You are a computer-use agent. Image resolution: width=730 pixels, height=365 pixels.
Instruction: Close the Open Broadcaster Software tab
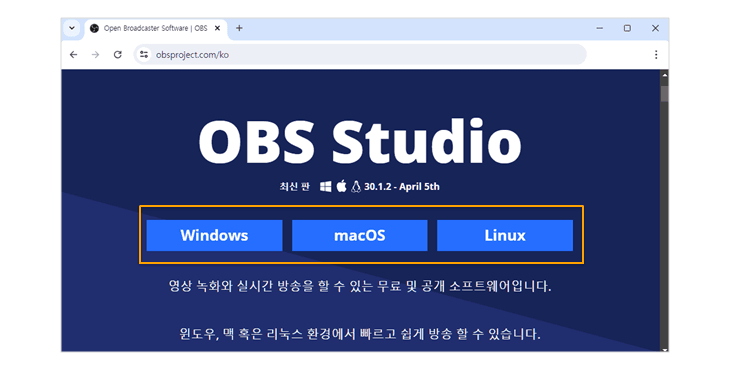coord(217,28)
